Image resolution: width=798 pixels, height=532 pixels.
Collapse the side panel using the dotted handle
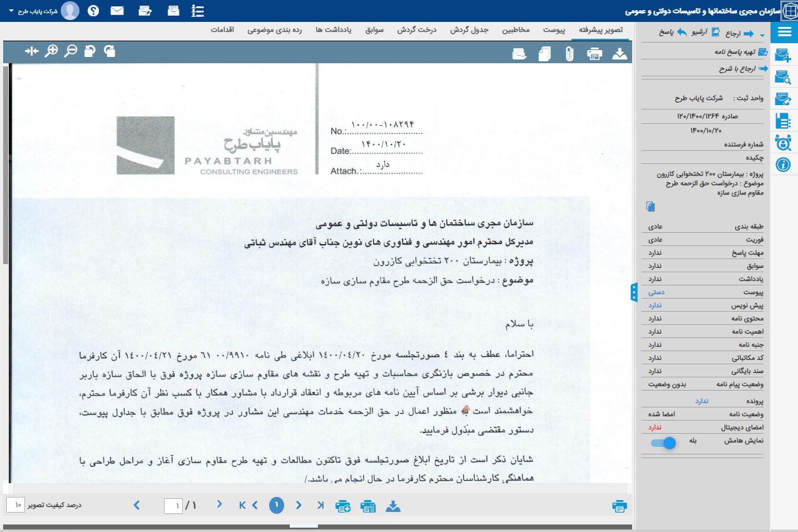[634, 292]
